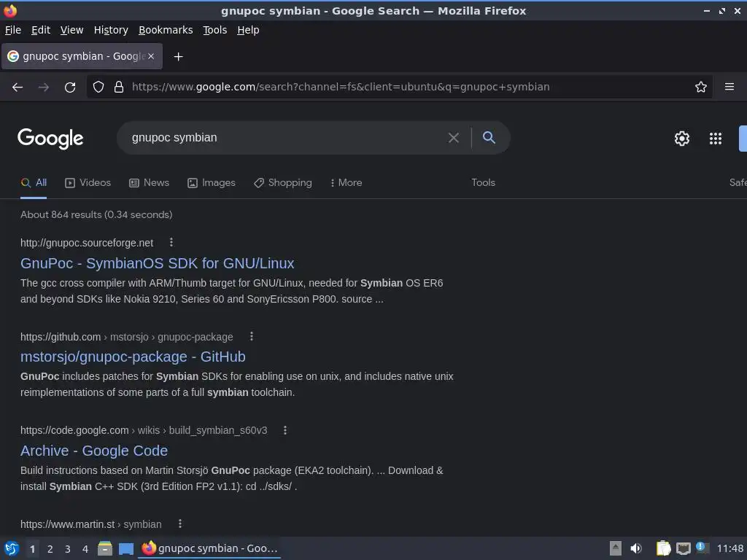
Task: Open the Firefox hamburger menu
Action: pos(729,87)
